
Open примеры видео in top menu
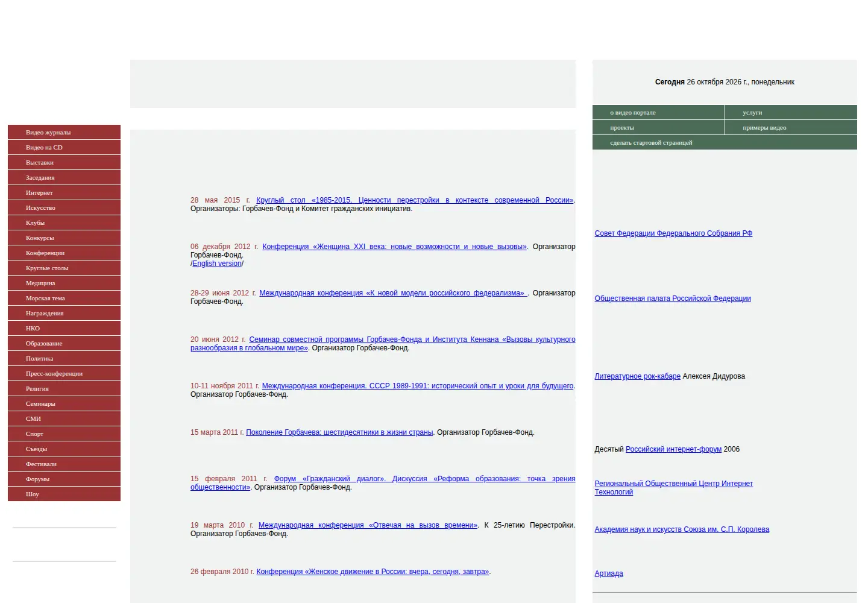point(791,127)
